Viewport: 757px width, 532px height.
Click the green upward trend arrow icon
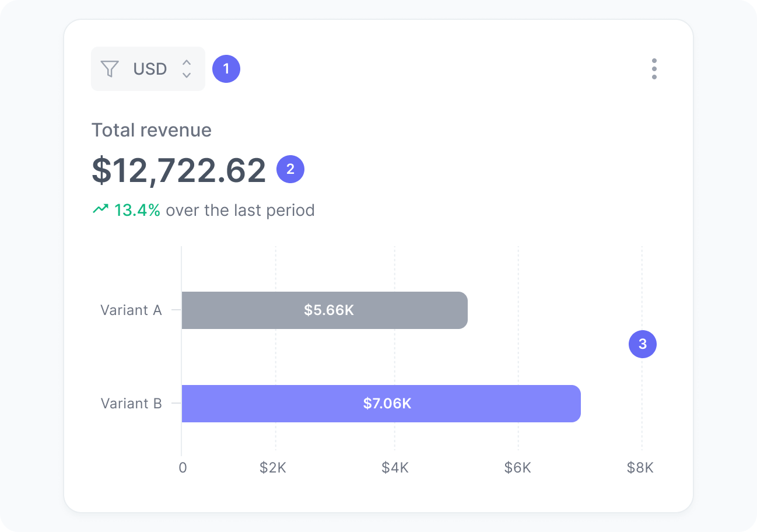click(x=100, y=208)
